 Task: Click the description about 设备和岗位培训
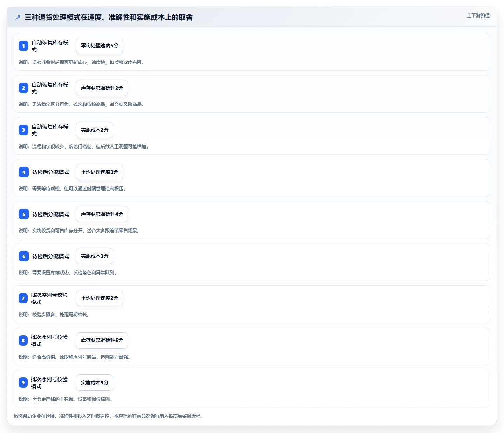66,399
